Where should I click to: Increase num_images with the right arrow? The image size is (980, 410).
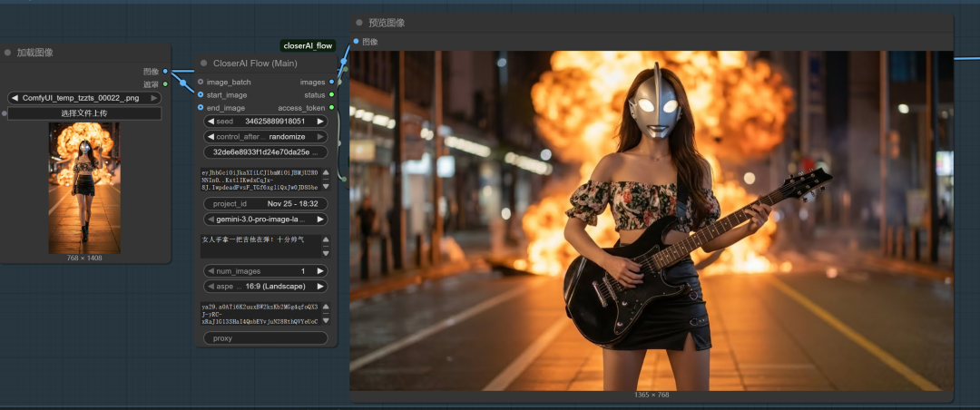pyautogui.click(x=319, y=270)
